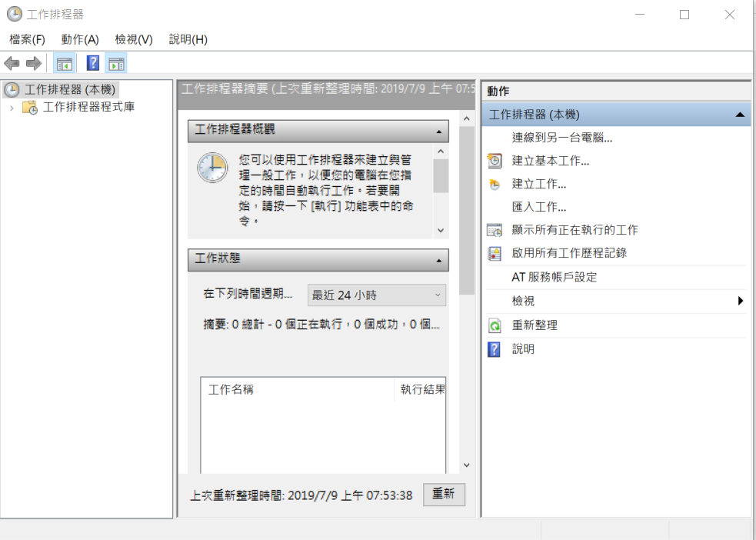Open the 說明(H) menu
This screenshot has width=756, height=540.
tap(188, 39)
